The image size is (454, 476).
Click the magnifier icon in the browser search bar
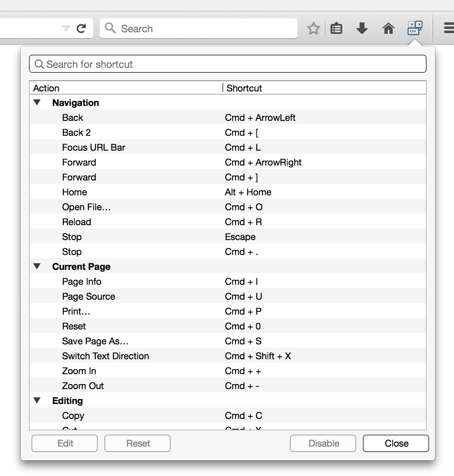[x=110, y=28]
